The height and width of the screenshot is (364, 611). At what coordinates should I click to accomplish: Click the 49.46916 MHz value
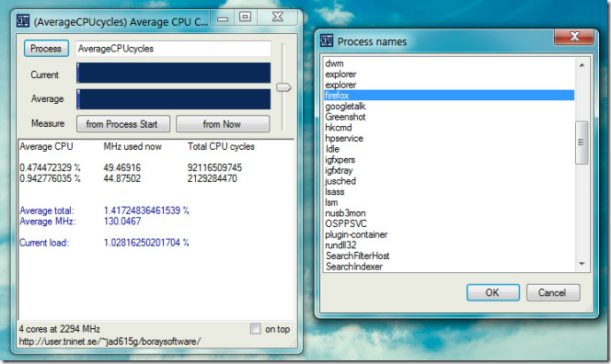coord(122,168)
